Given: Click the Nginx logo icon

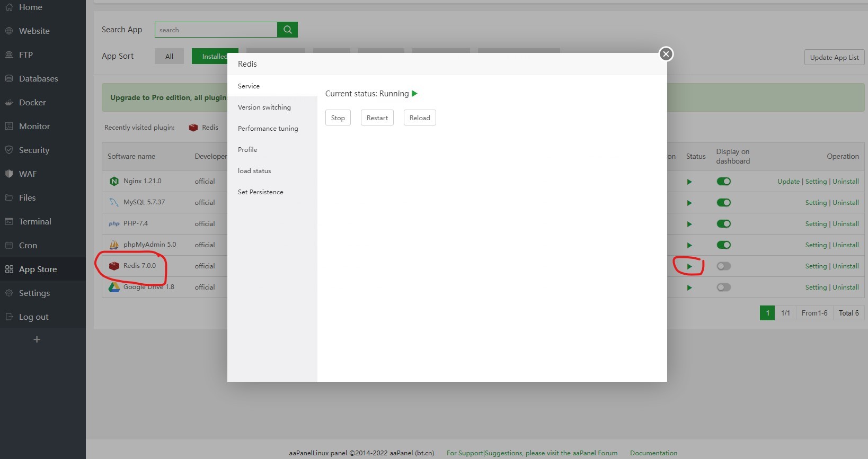Looking at the screenshot, I should tap(114, 181).
